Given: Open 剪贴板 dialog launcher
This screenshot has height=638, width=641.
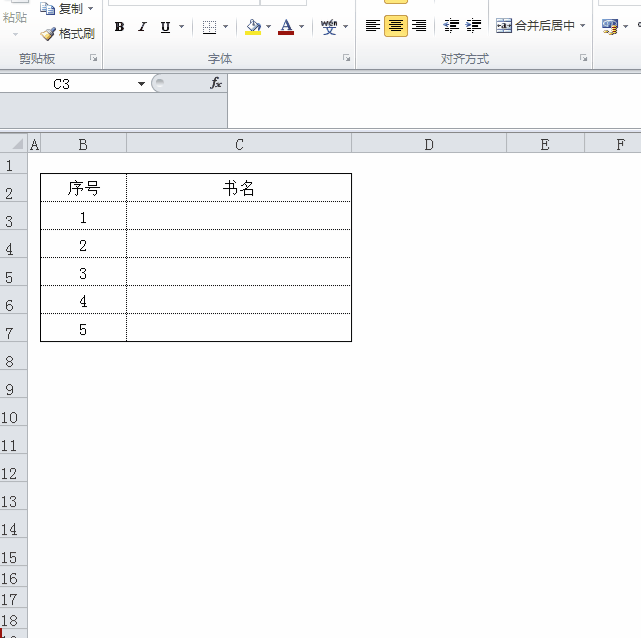Looking at the screenshot, I should click(x=94, y=58).
